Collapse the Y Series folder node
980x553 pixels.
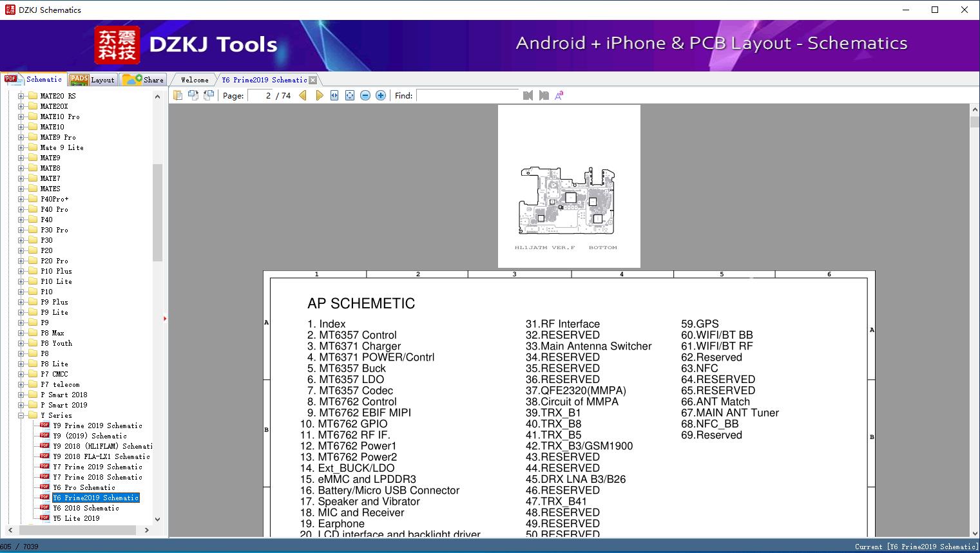21,415
